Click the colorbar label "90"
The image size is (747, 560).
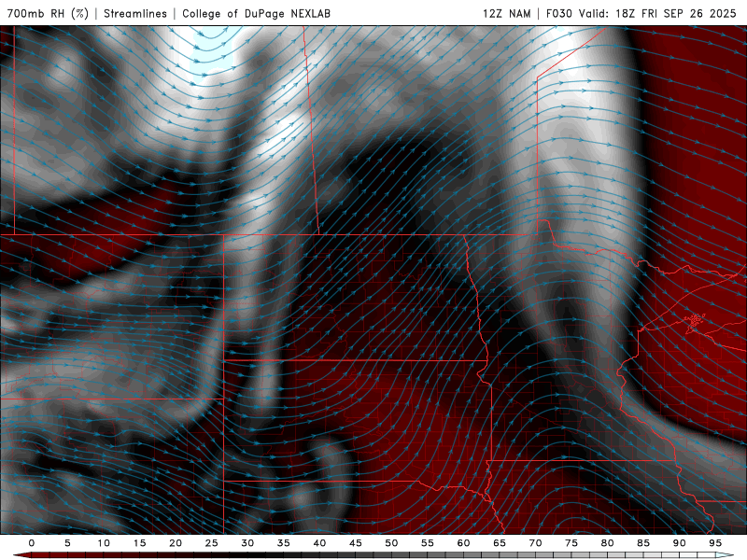coord(679,543)
